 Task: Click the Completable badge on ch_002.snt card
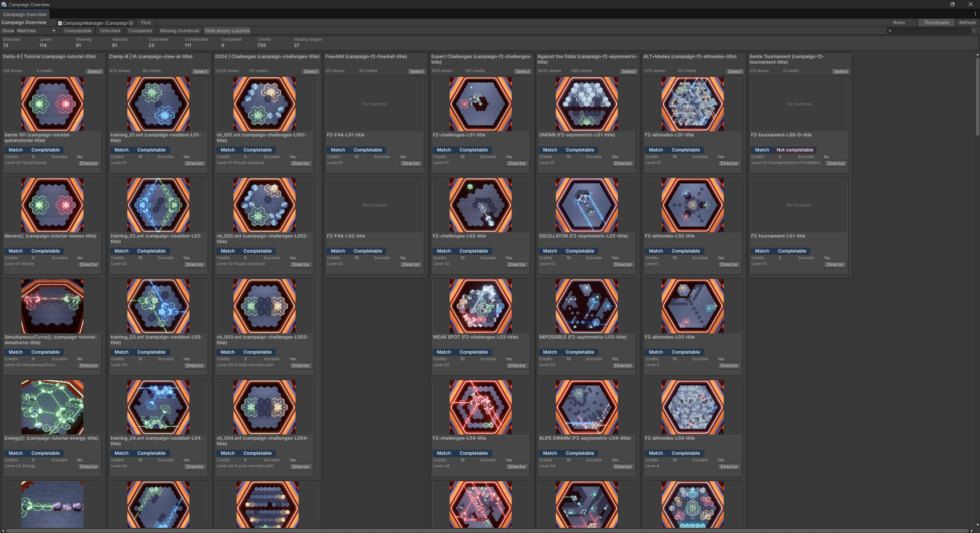point(258,251)
